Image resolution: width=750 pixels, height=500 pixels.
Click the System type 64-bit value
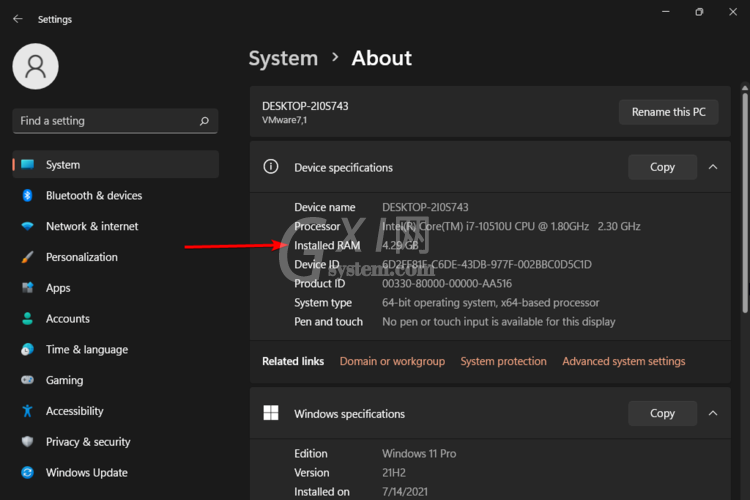click(x=490, y=303)
